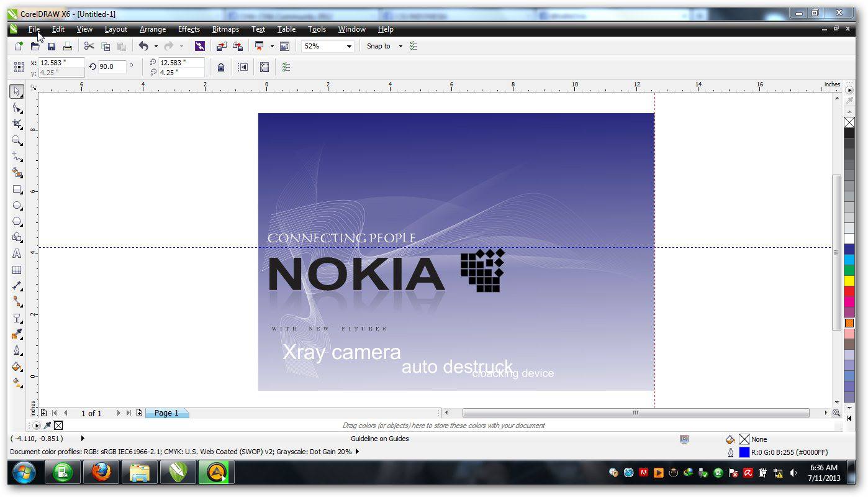Click the Search Content toolbar icon
This screenshot has width=868, height=497.
(x=199, y=46)
